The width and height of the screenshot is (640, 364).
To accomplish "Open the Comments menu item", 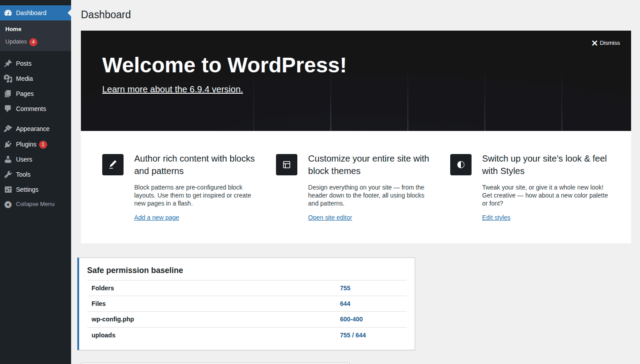I will click(36, 109).
